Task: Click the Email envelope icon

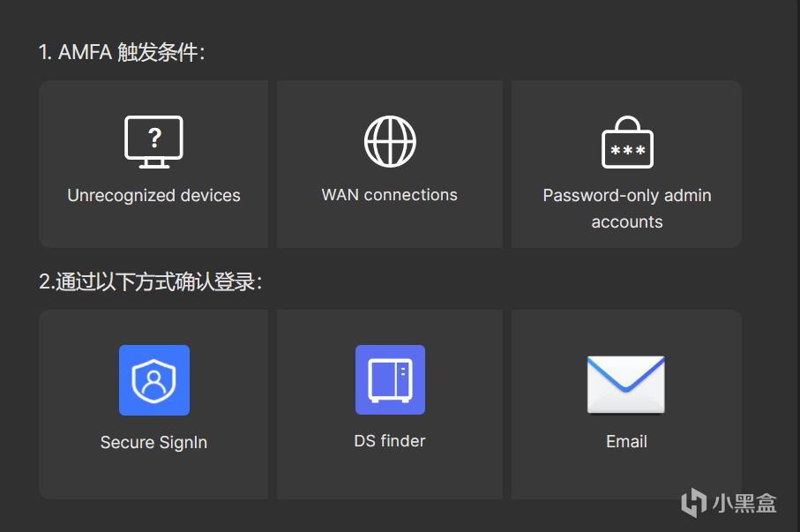Action: coord(626,384)
